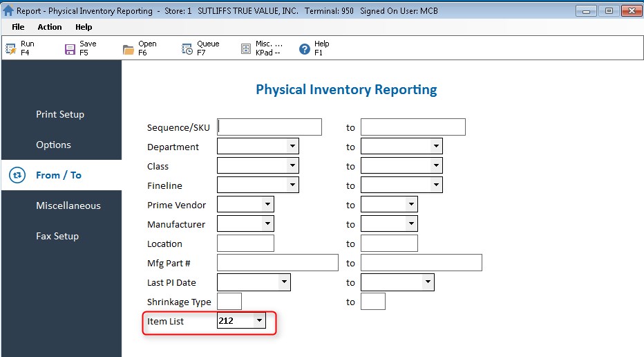
Task: Click the Mfg Part # to field
Action: pyautogui.click(x=421, y=263)
